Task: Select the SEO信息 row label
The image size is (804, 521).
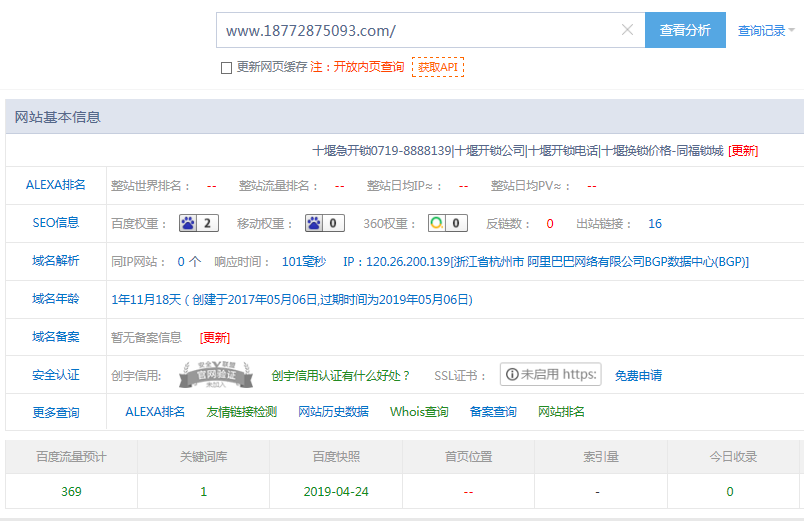Action: click(x=55, y=223)
